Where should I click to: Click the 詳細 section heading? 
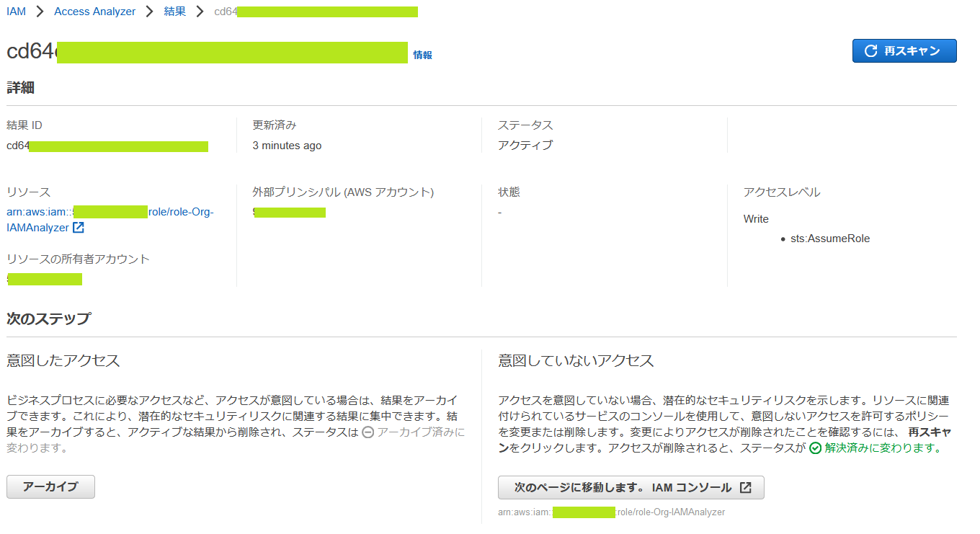pyautogui.click(x=21, y=88)
